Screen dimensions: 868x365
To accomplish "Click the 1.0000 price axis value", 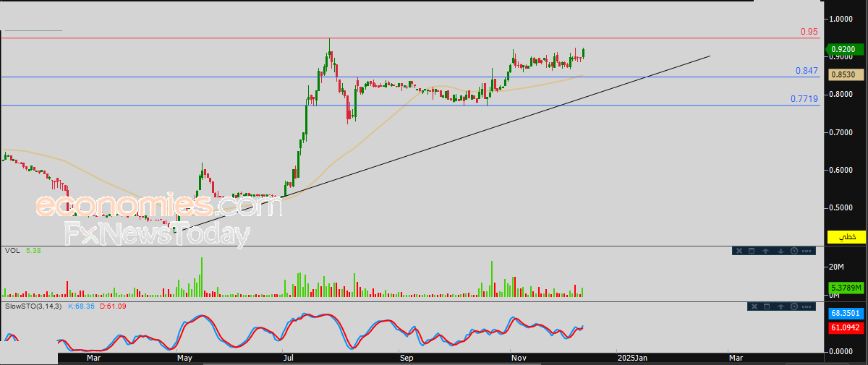I will [842, 19].
